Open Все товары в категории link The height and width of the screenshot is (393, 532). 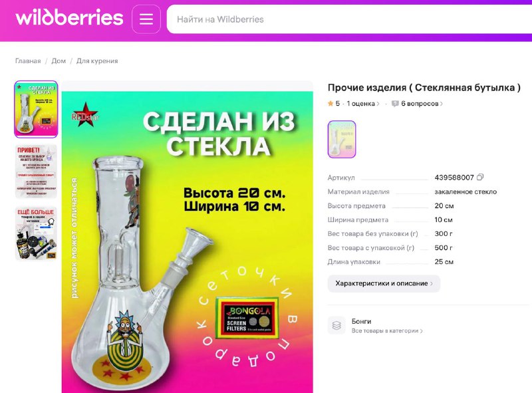click(x=387, y=330)
